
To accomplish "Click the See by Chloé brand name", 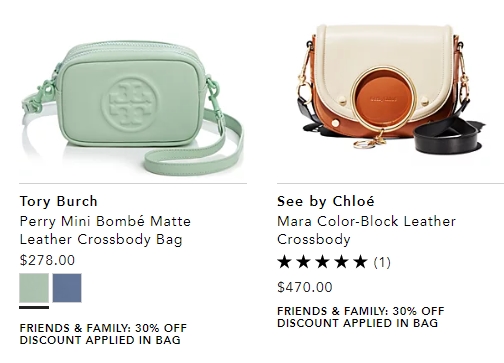I will click(x=326, y=201).
